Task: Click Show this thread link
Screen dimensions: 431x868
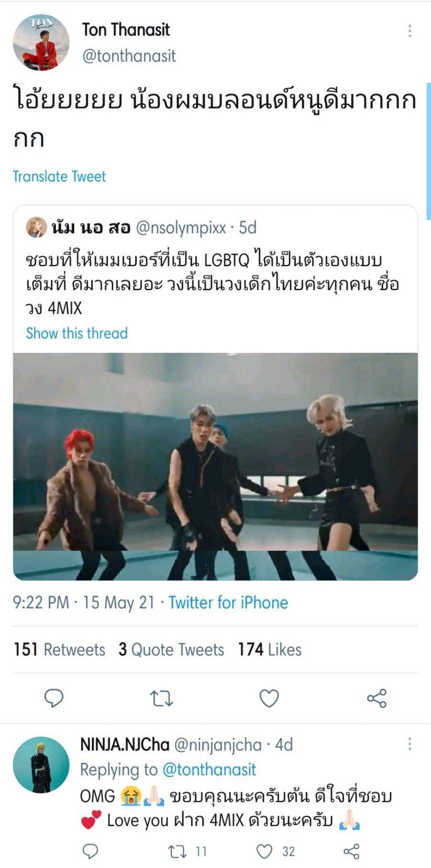Action: (x=76, y=333)
